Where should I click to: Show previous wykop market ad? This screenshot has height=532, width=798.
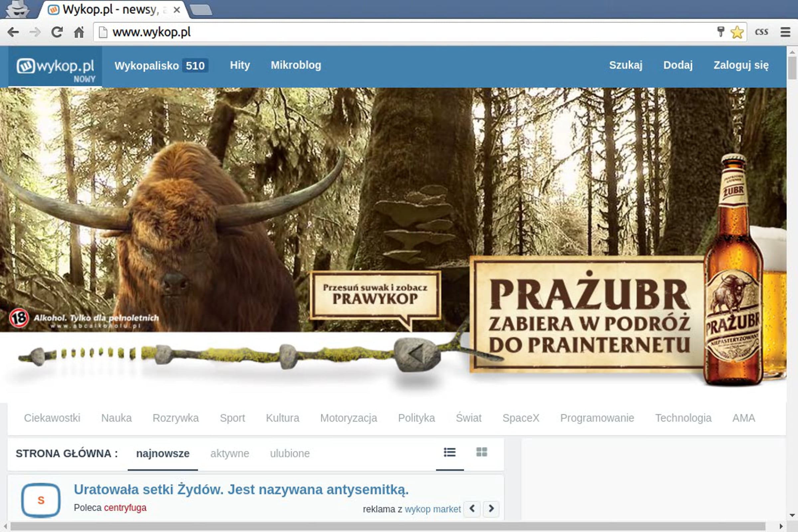472,509
